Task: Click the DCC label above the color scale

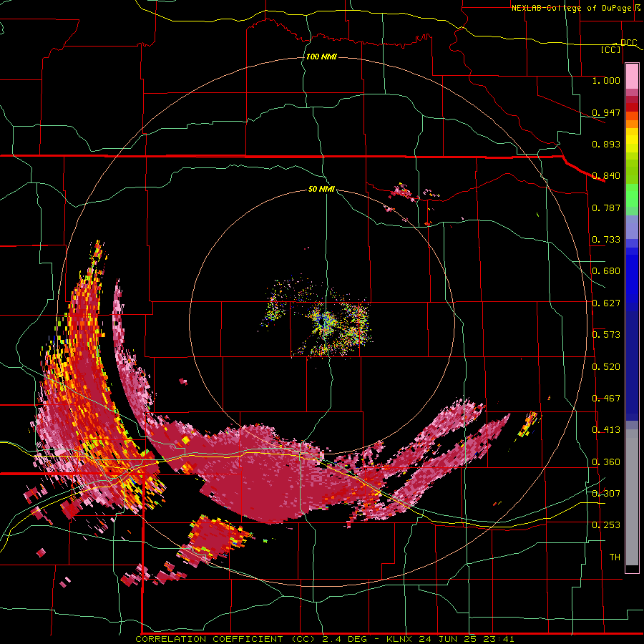Action: pyautogui.click(x=628, y=43)
